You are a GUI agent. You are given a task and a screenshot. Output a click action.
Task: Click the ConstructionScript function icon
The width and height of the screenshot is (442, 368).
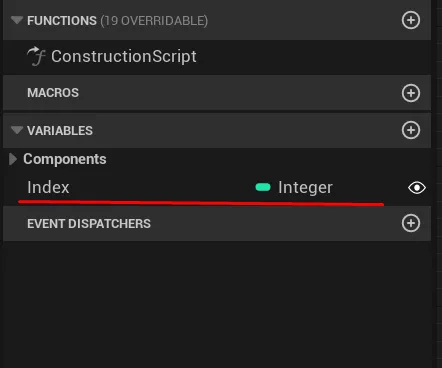point(36,56)
